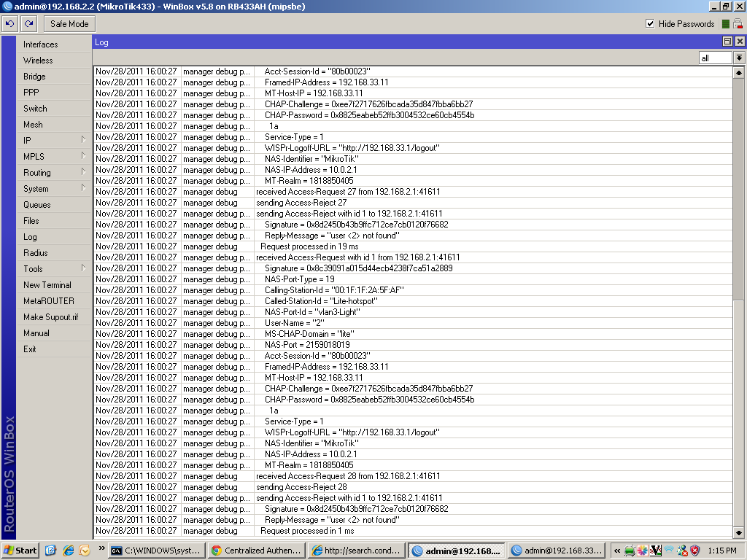Open the log topic filter dropdown arrow

739,58
